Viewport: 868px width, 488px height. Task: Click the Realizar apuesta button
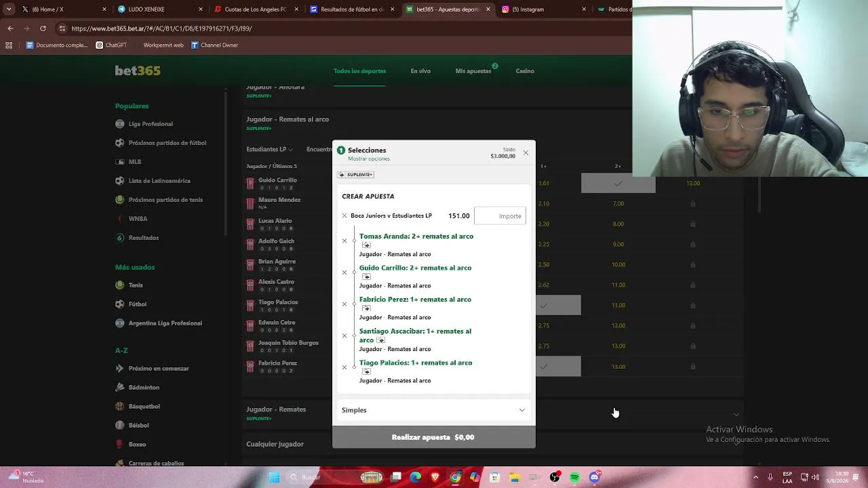(433, 437)
